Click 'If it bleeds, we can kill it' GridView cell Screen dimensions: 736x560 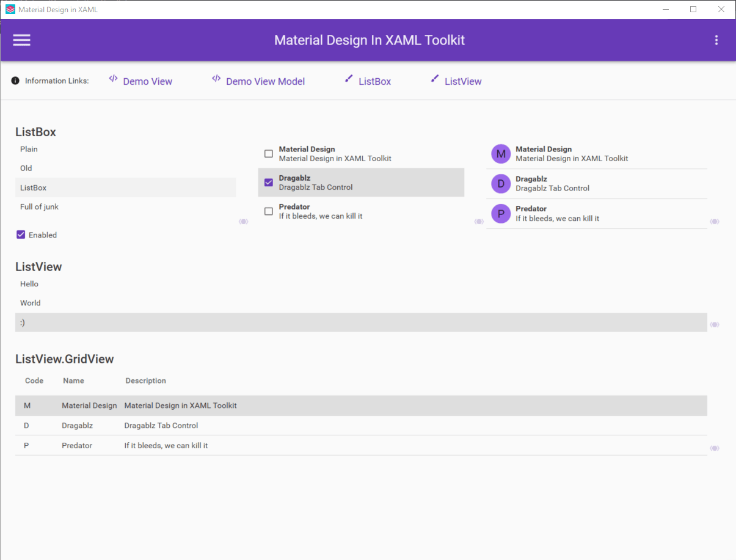[x=166, y=446]
